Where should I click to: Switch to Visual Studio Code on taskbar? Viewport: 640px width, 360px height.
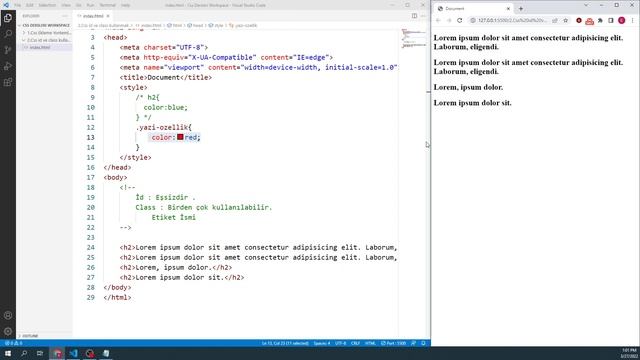pyautogui.click(x=73, y=353)
